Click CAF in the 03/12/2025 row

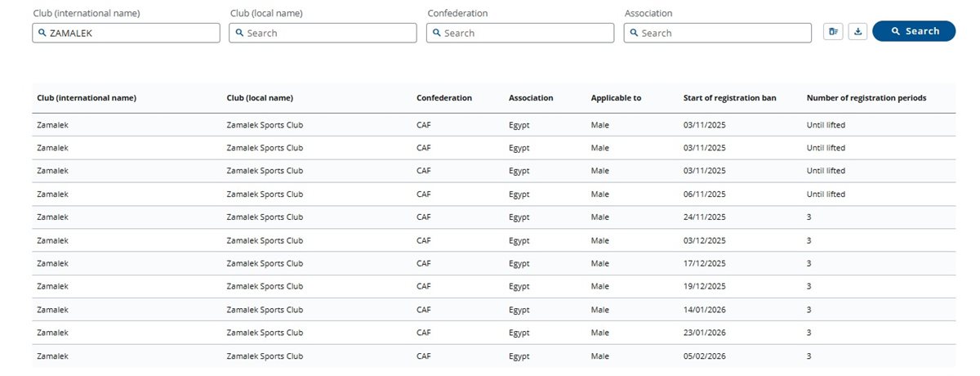tap(423, 241)
